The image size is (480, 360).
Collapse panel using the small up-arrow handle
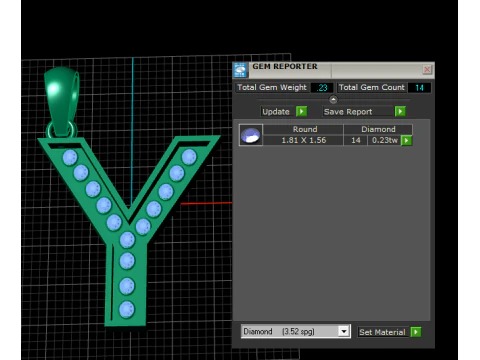(333, 99)
